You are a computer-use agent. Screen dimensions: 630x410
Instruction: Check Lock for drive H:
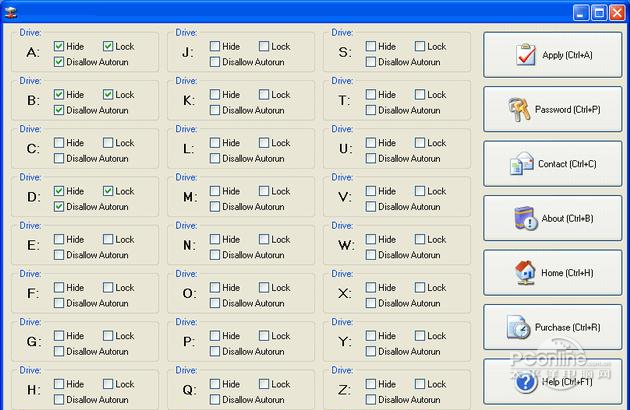108,384
